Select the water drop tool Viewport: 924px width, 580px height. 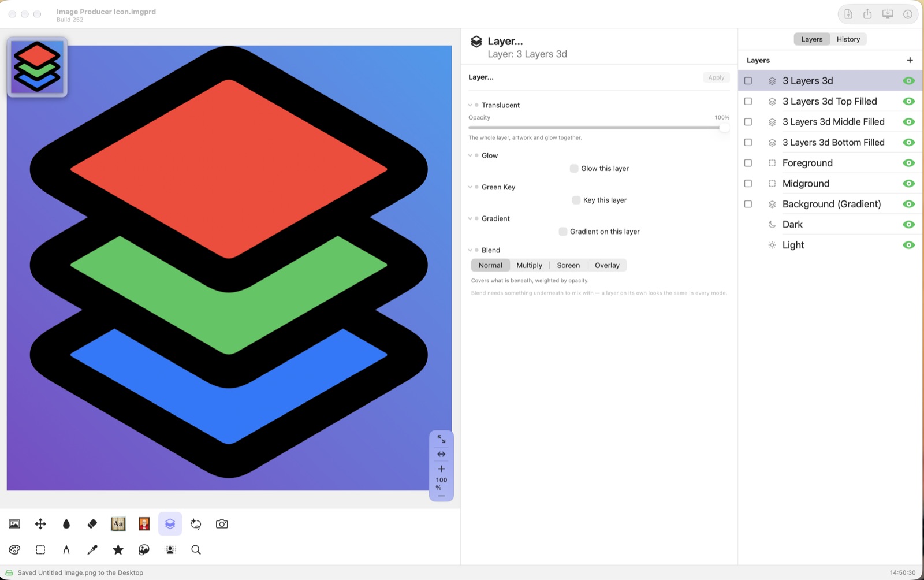click(x=66, y=524)
